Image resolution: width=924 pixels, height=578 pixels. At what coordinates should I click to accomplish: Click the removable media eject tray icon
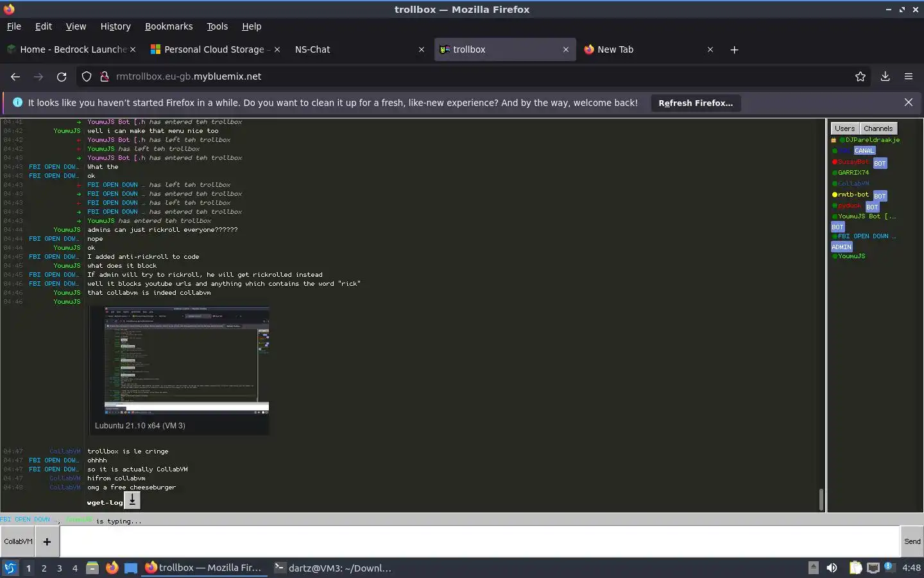click(814, 568)
